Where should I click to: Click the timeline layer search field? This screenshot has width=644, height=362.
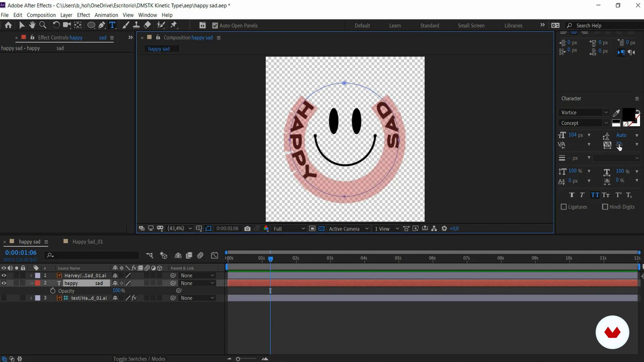92,255
